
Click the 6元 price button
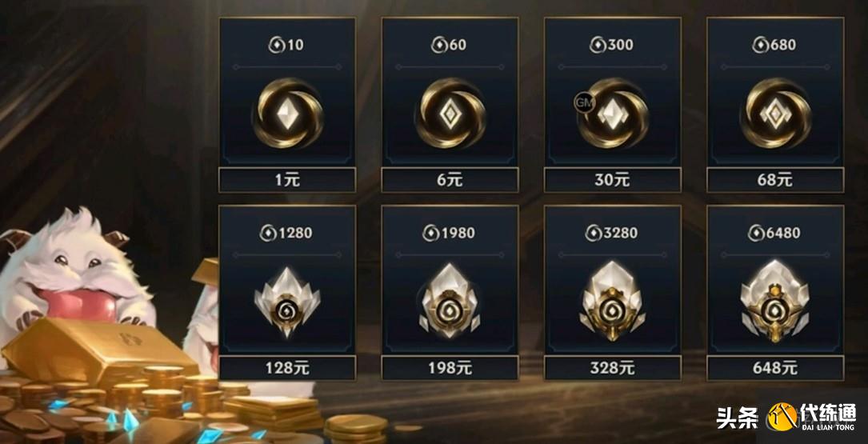pyautogui.click(x=450, y=181)
